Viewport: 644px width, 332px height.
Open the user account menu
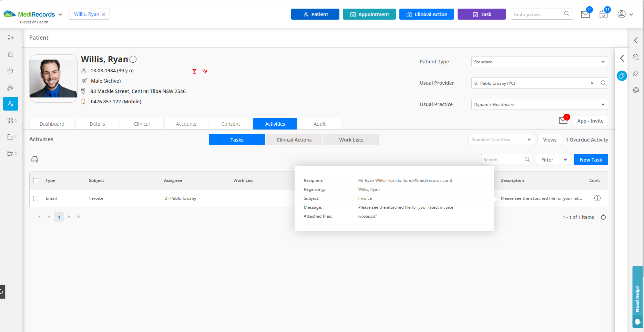pos(625,14)
